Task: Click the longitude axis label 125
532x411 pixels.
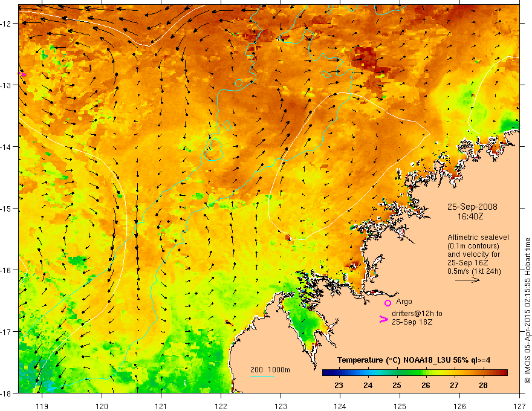Action: 400,406
